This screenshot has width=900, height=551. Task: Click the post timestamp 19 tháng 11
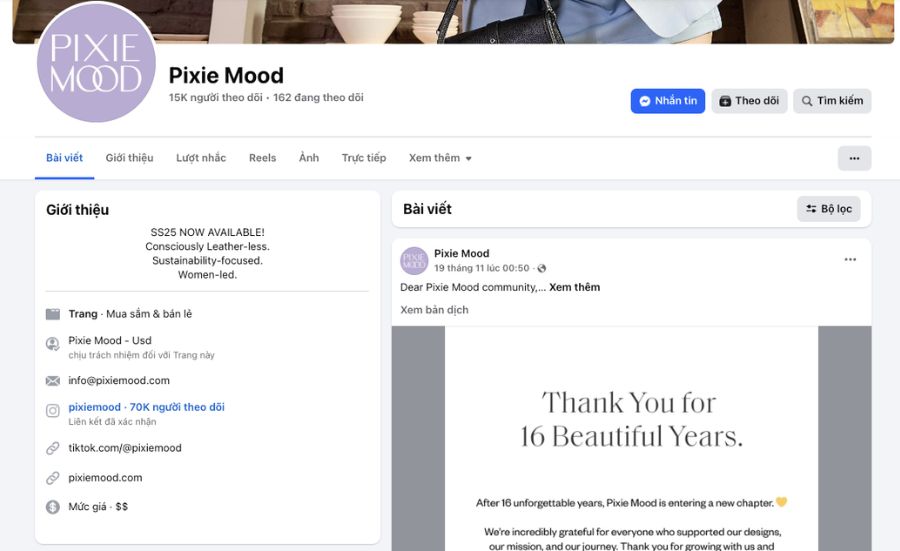(482, 268)
